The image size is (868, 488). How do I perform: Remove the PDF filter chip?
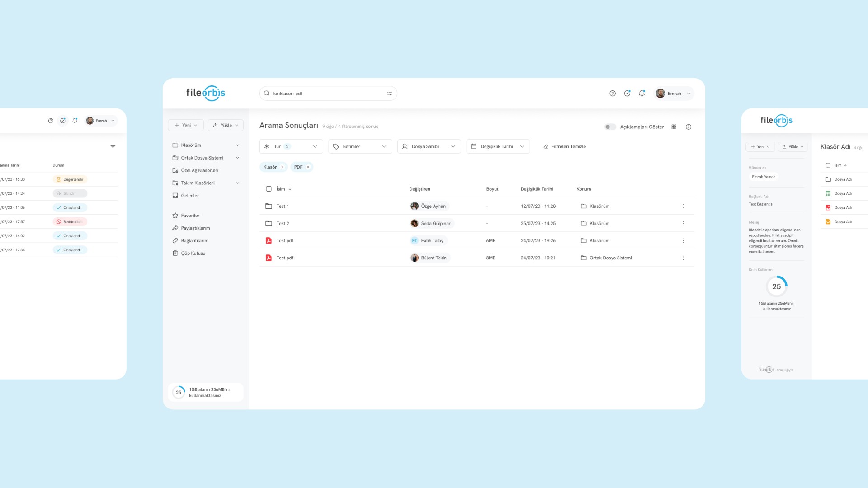coord(308,167)
